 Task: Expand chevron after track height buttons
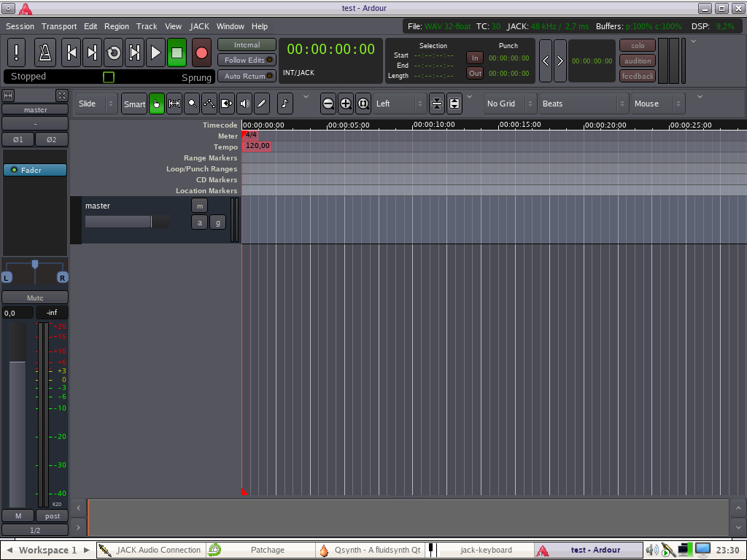469,97
